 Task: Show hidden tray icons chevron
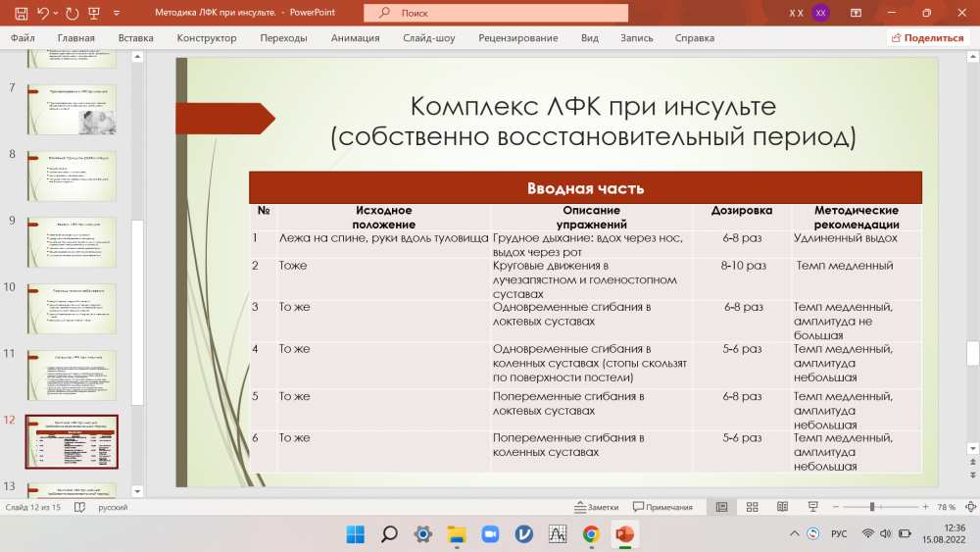(793, 534)
